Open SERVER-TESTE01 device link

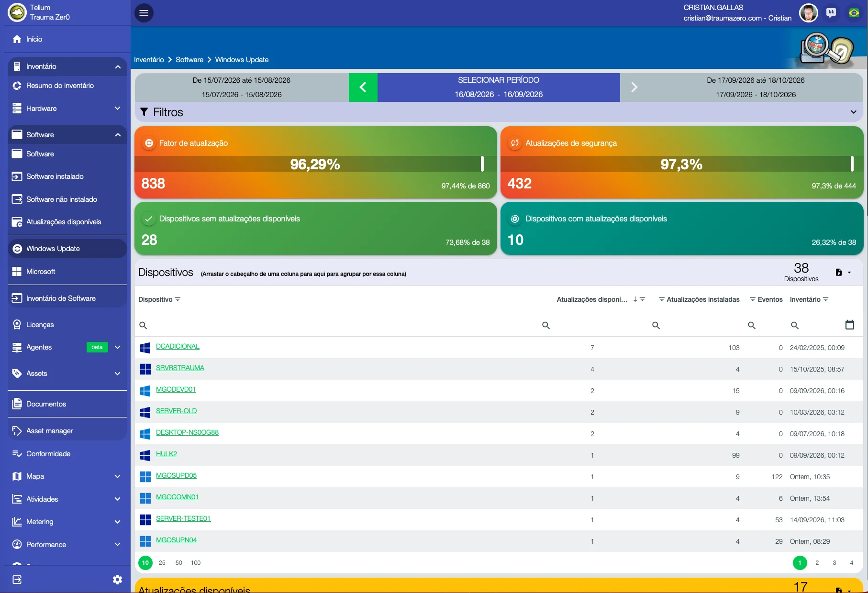point(183,519)
